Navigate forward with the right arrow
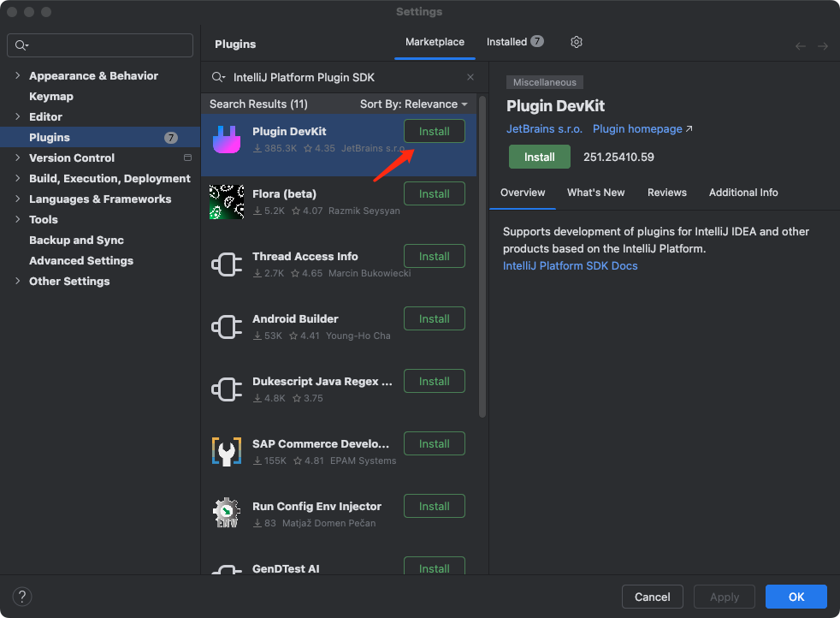Image resolution: width=840 pixels, height=618 pixels. pos(823,46)
